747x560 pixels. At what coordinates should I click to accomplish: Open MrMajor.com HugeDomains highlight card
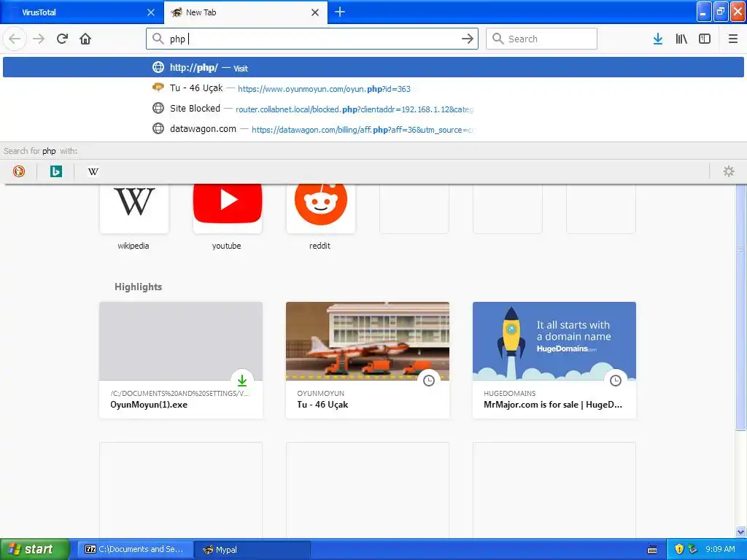(x=554, y=360)
